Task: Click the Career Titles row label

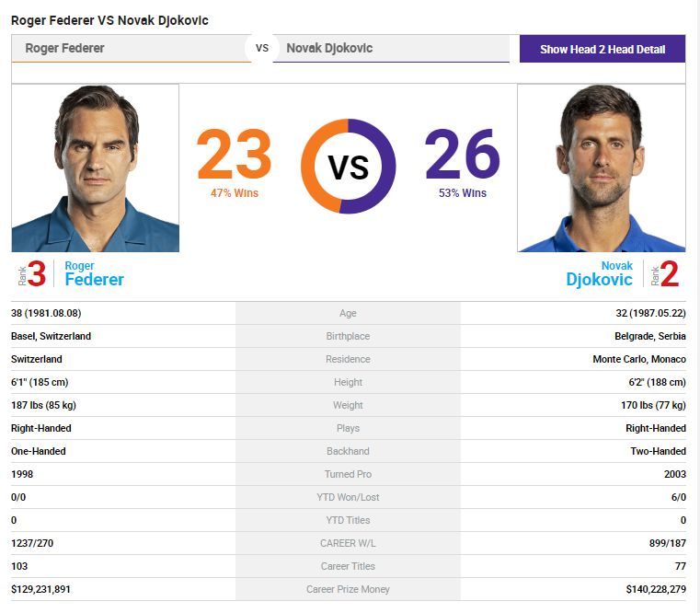Action: point(348,566)
